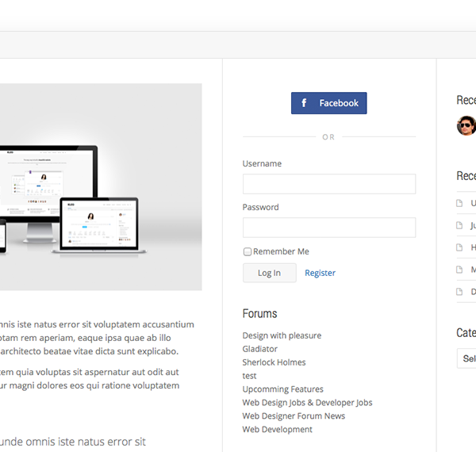Screen dimensions: 476x452
Task: Tick the Remember Me checkbox
Action: (248, 251)
